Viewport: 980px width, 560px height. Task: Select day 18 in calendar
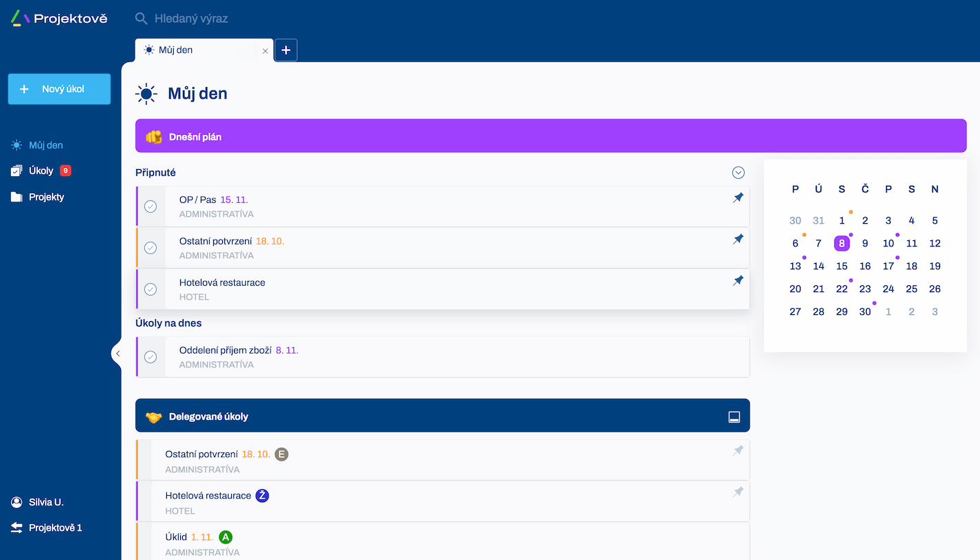912,266
